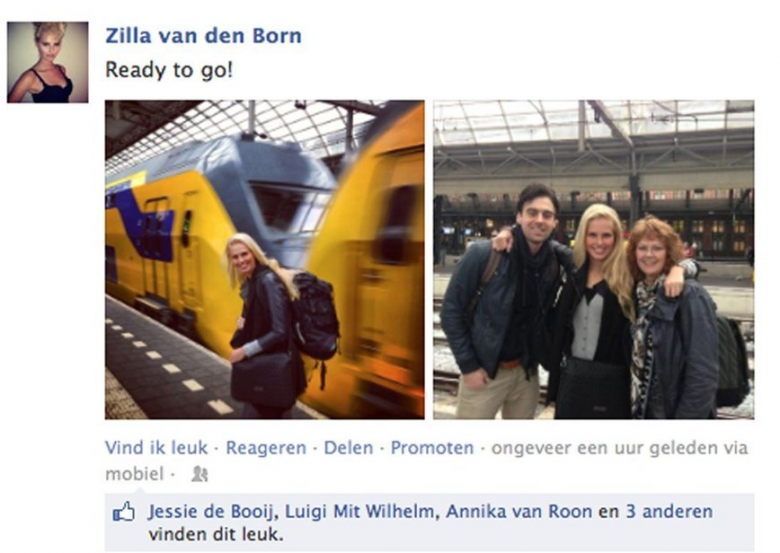780x553 pixels.
Task: Click 'Vind ik leuk' to like post
Action: 156,448
